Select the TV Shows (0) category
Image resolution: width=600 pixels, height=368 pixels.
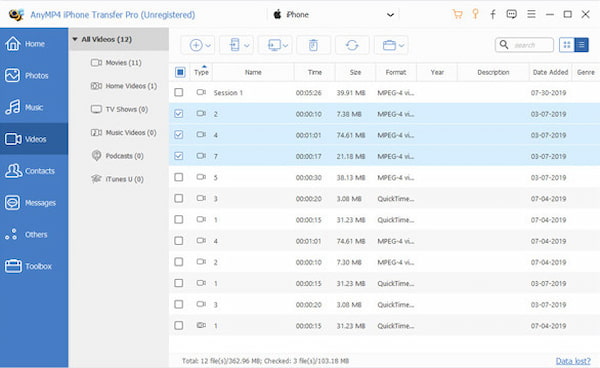pyautogui.click(x=119, y=109)
